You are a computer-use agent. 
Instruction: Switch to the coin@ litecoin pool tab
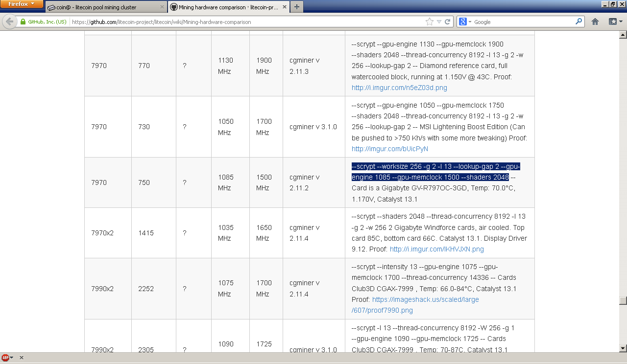(x=106, y=7)
